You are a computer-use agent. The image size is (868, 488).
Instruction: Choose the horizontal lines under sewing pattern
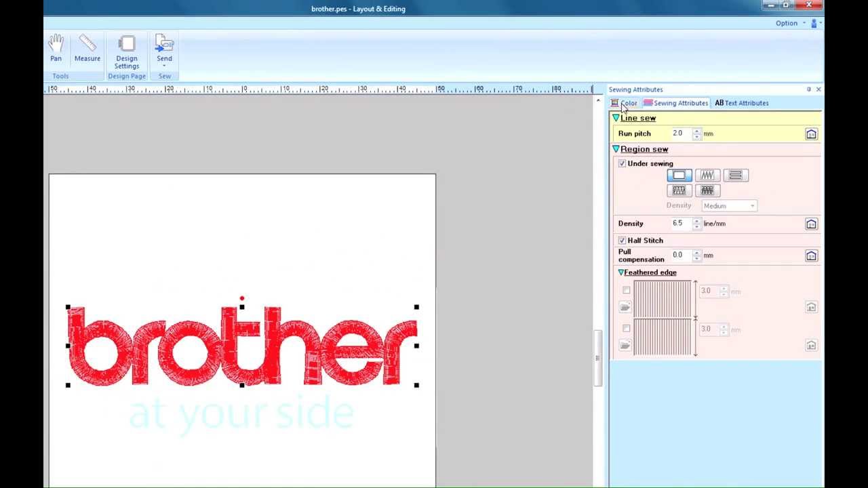[735, 176]
